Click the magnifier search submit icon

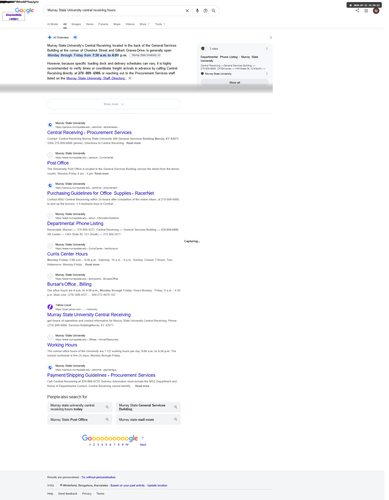click(x=213, y=11)
